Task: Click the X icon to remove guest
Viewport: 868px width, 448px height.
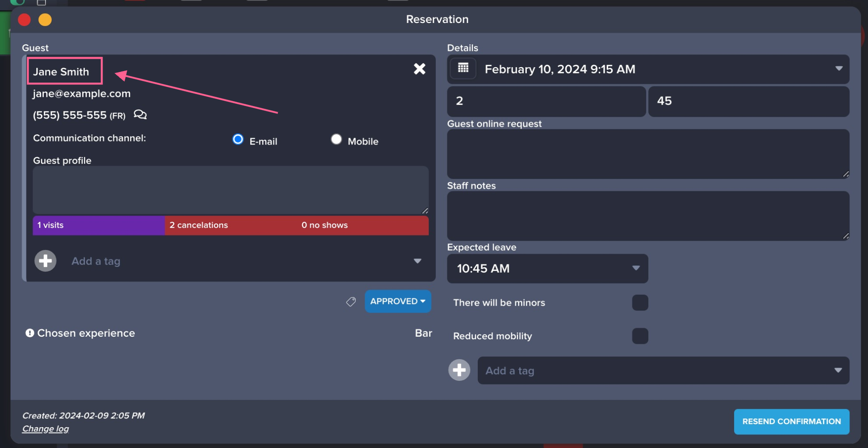Action: (x=419, y=68)
